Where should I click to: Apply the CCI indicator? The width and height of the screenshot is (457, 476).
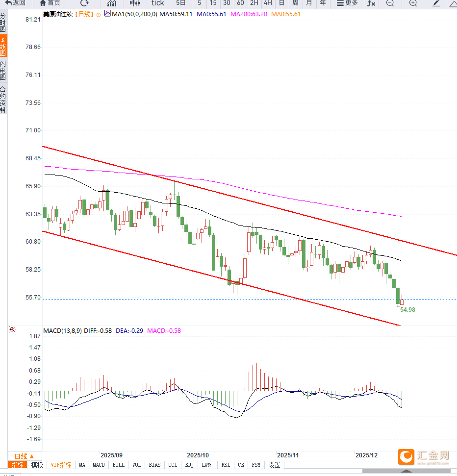[x=173, y=465]
